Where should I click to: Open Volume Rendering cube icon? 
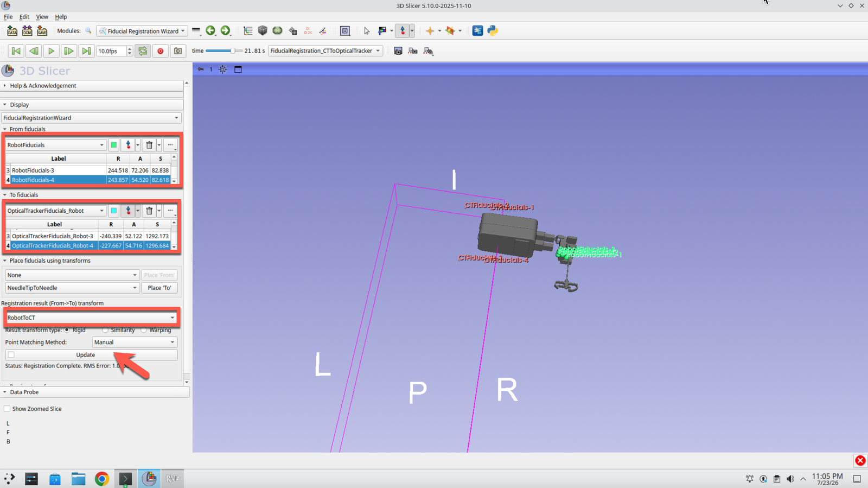click(263, 31)
